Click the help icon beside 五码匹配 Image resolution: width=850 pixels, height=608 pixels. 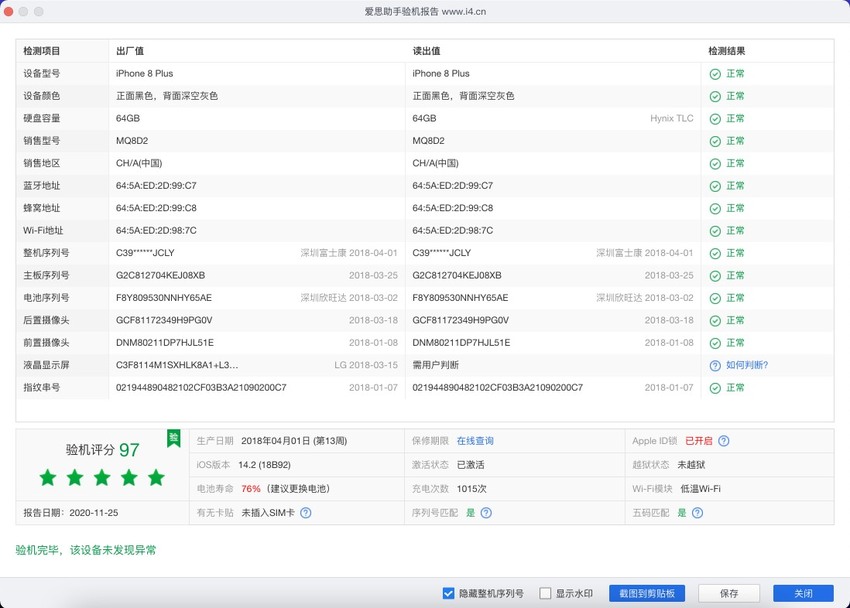(698, 513)
